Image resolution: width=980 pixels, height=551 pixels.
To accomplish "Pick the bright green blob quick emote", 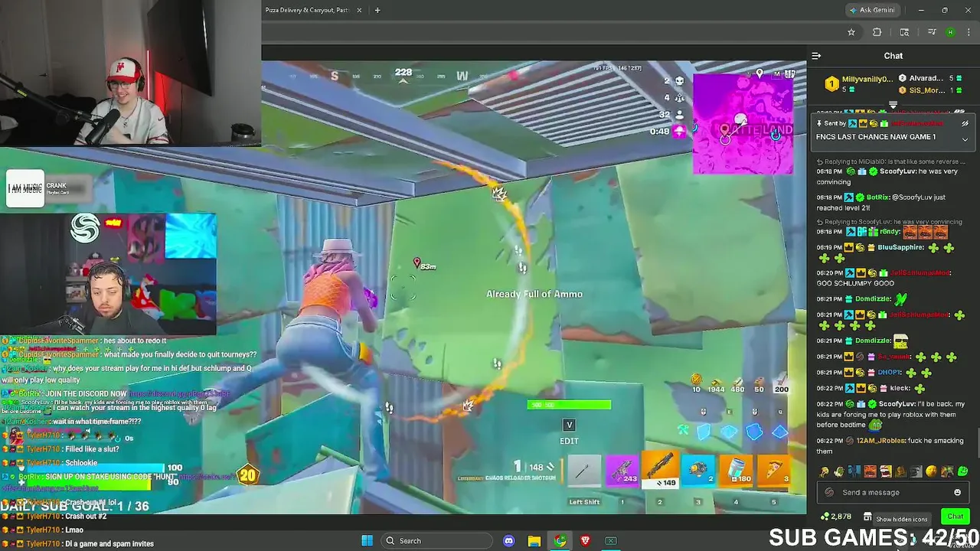I will [963, 471].
